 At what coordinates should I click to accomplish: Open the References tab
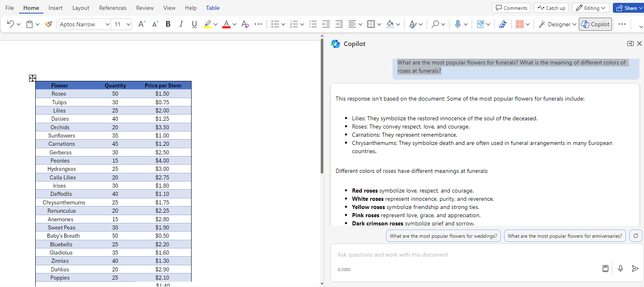click(x=113, y=8)
